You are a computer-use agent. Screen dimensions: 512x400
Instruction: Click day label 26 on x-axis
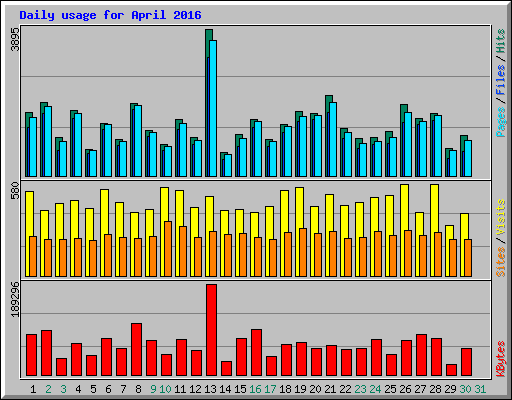(x=405, y=389)
